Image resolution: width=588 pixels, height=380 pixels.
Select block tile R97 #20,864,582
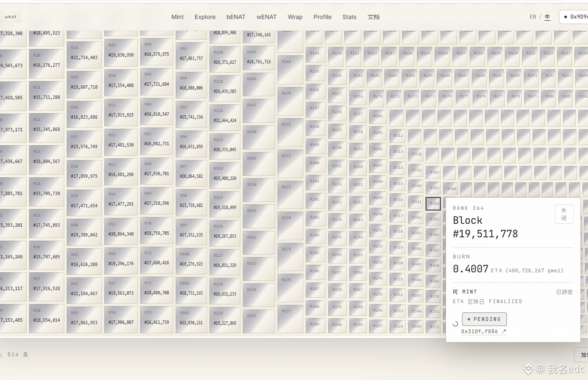click(x=191, y=173)
